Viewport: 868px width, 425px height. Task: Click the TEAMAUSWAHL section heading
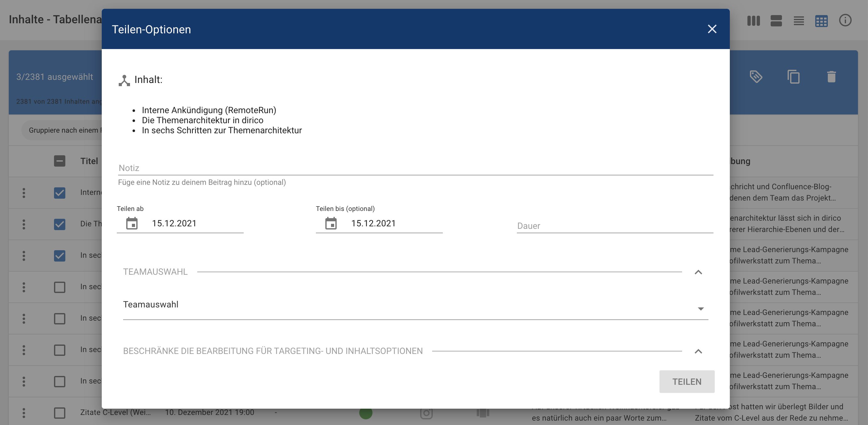155,272
